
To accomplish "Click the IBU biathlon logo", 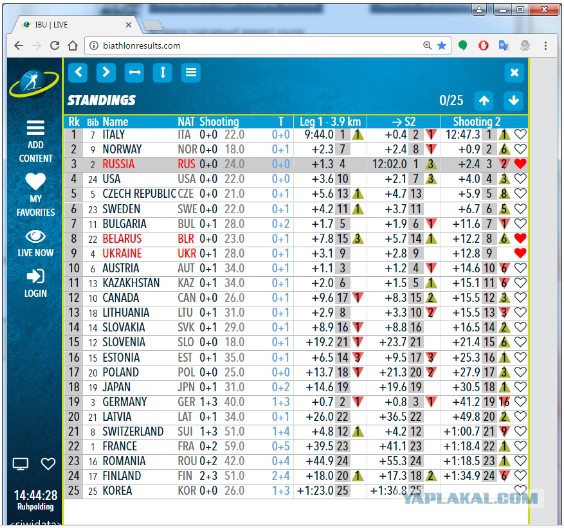I will 34,83.
